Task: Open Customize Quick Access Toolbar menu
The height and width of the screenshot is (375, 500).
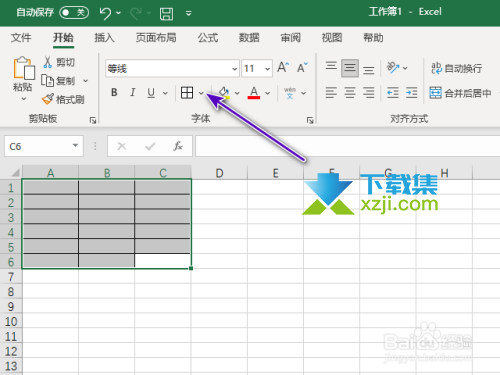Action: pos(188,14)
